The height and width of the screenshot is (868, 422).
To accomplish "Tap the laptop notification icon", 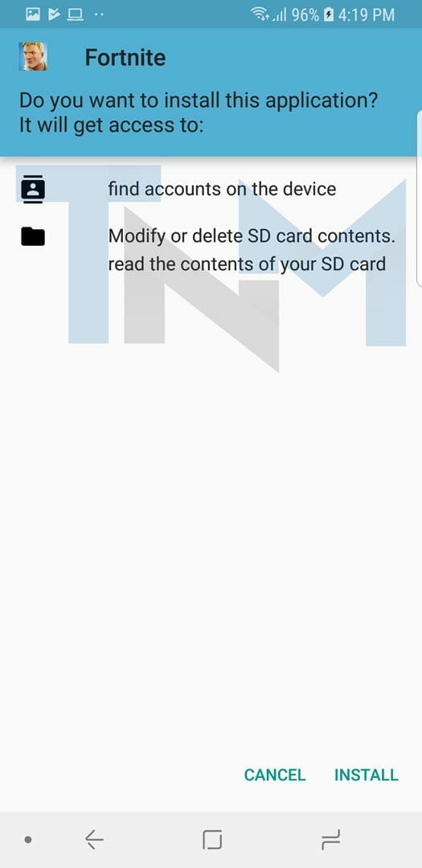I will (75, 14).
